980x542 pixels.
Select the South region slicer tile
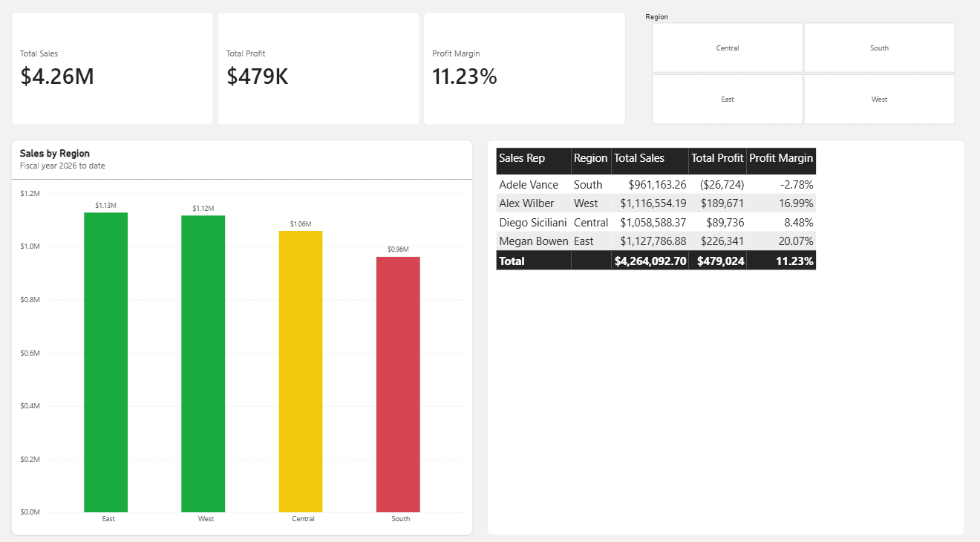point(879,48)
